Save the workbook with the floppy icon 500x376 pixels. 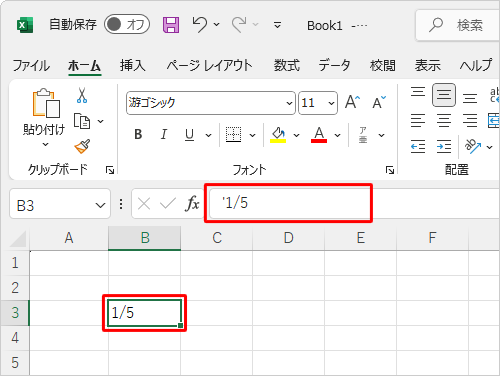[171, 25]
